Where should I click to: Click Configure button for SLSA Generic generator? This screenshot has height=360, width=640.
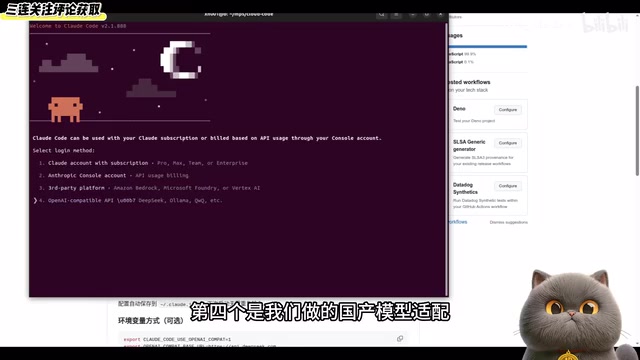click(x=508, y=143)
